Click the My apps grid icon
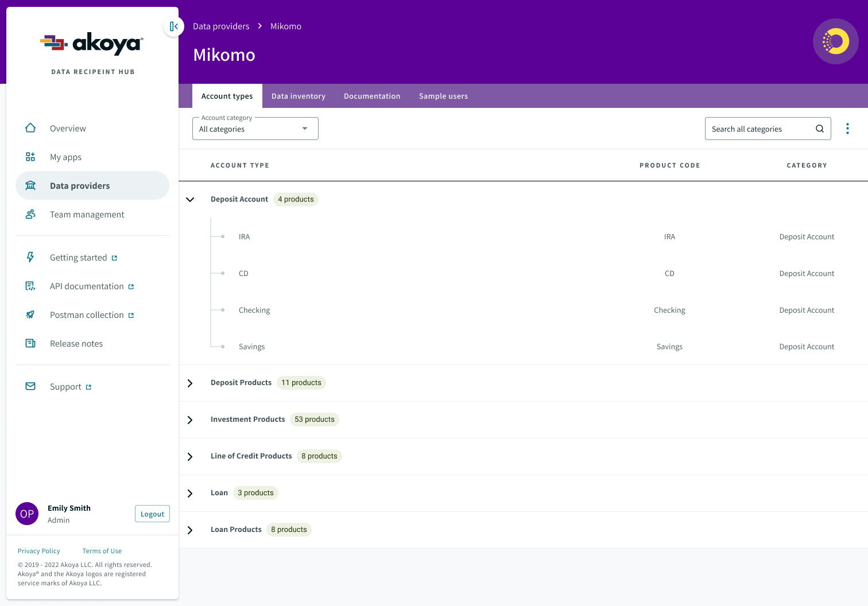Image resolution: width=868 pixels, height=606 pixels. tap(30, 157)
